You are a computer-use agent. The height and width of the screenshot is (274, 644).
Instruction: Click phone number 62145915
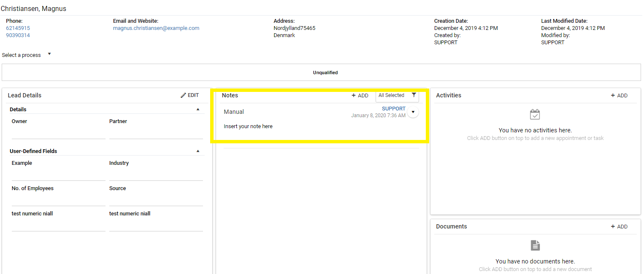[18, 28]
